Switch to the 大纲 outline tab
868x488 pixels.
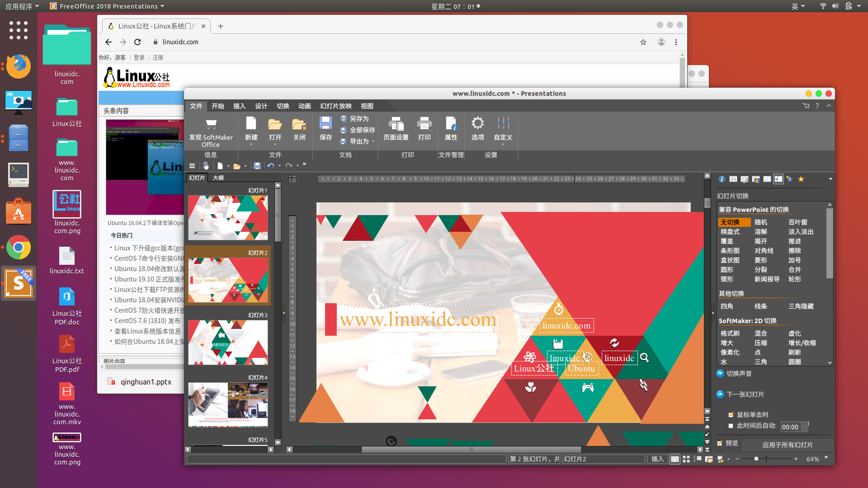[x=218, y=178]
